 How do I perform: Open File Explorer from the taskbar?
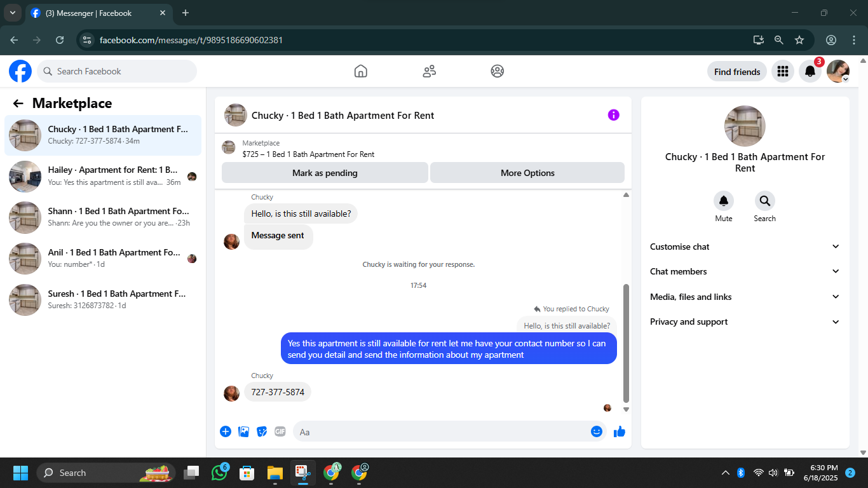(x=275, y=473)
